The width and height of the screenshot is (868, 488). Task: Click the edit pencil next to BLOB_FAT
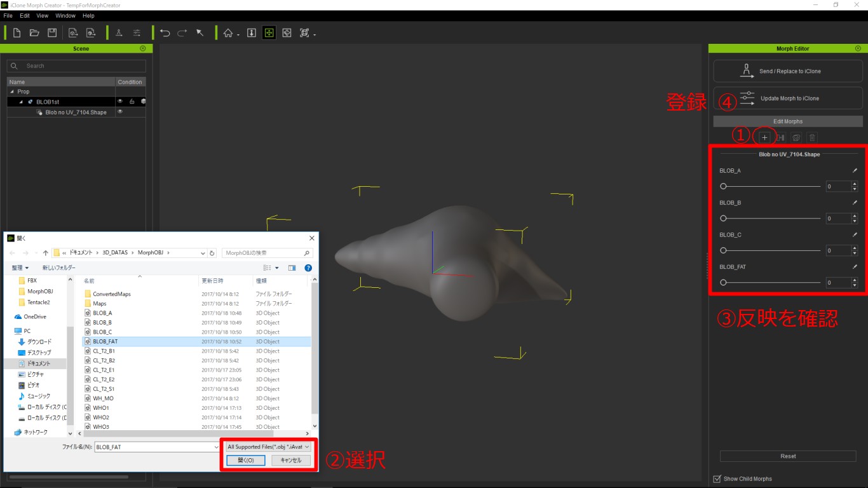pyautogui.click(x=855, y=267)
